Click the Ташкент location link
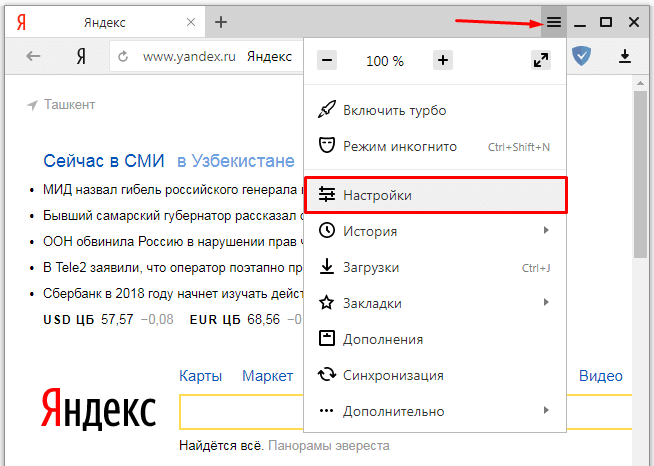 click(x=70, y=104)
